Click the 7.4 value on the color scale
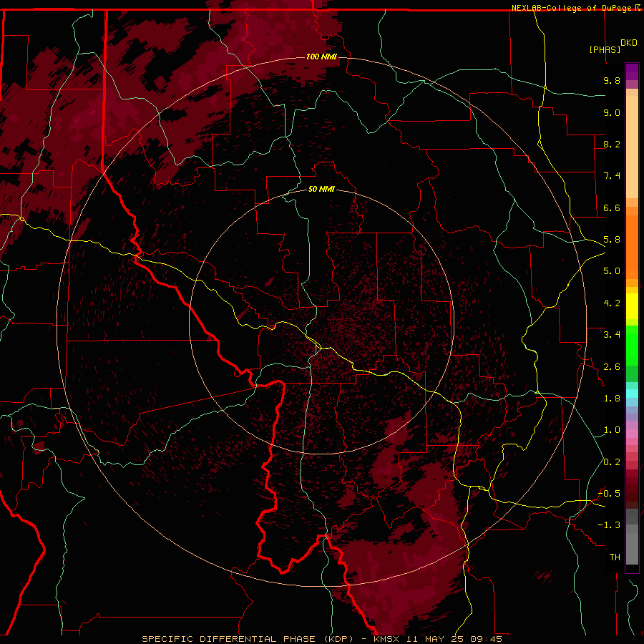 (612, 176)
